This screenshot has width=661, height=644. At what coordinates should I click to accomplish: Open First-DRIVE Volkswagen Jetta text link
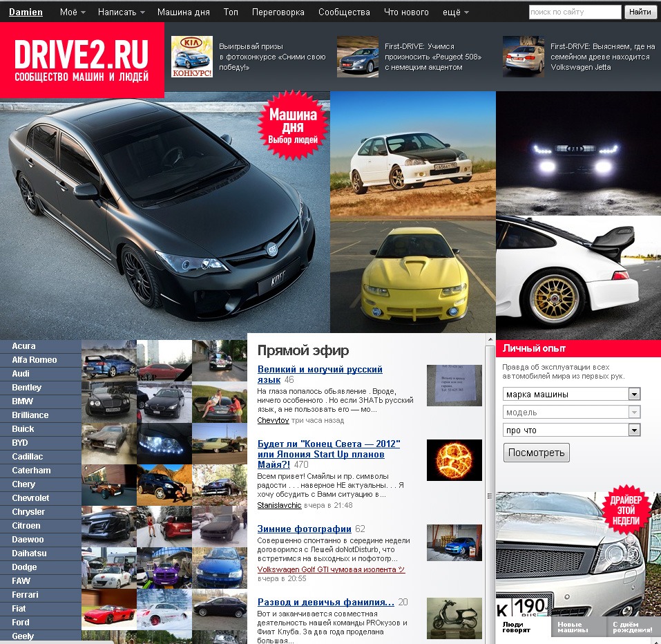[x=603, y=57]
